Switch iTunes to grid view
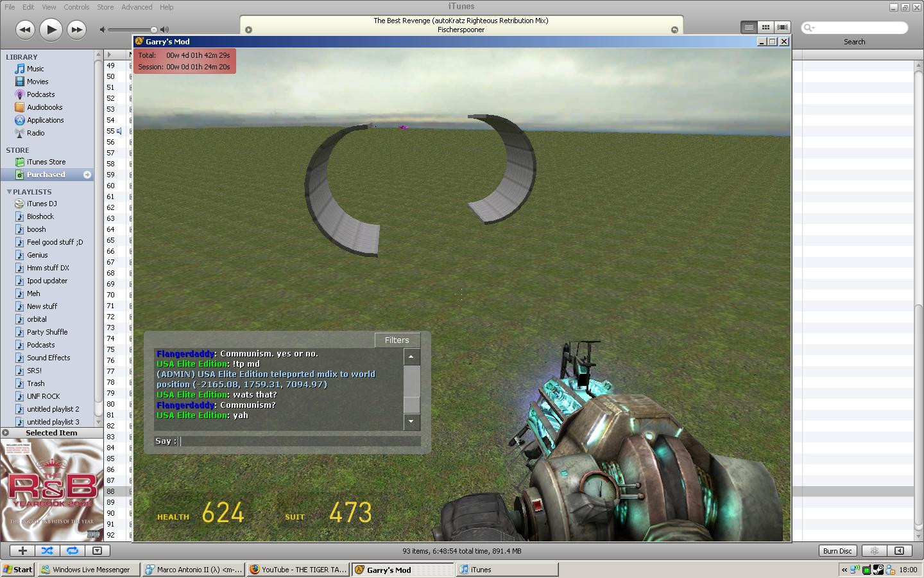Image resolution: width=924 pixels, height=578 pixels. [766, 27]
